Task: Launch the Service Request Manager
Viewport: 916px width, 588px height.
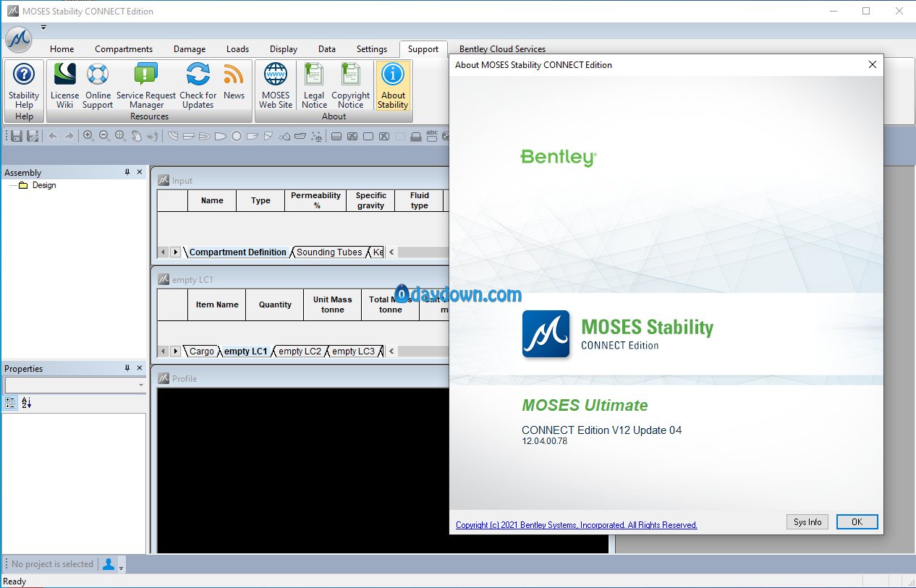Action: [146, 85]
